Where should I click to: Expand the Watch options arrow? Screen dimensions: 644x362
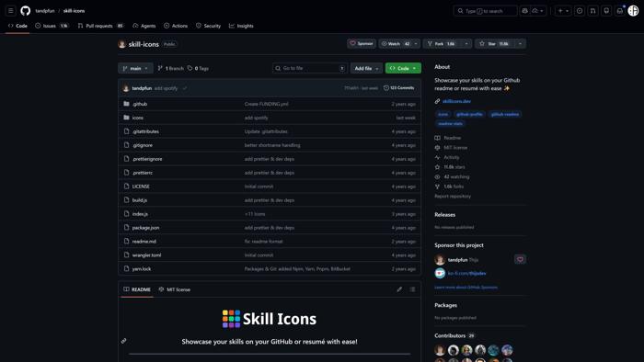[x=416, y=44]
